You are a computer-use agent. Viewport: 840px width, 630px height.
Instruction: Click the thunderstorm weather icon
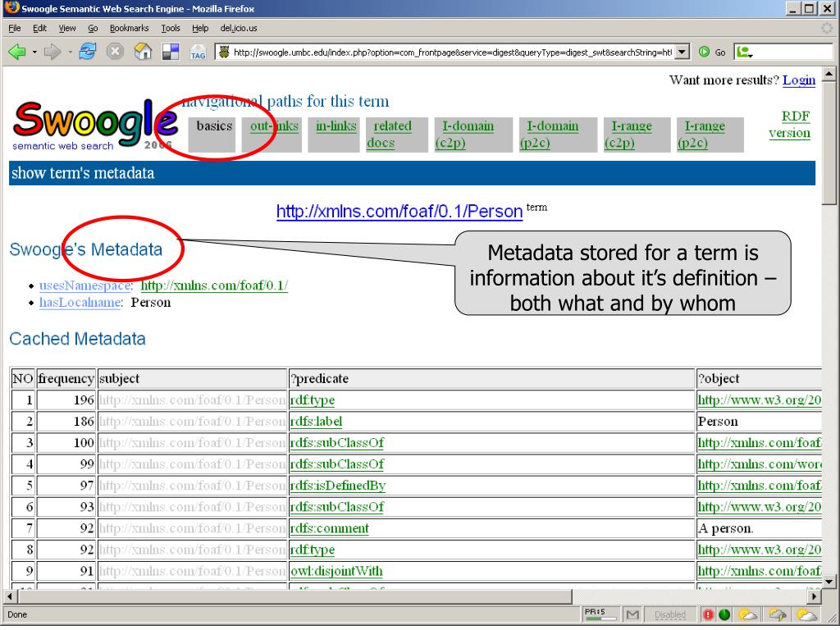[x=778, y=614]
